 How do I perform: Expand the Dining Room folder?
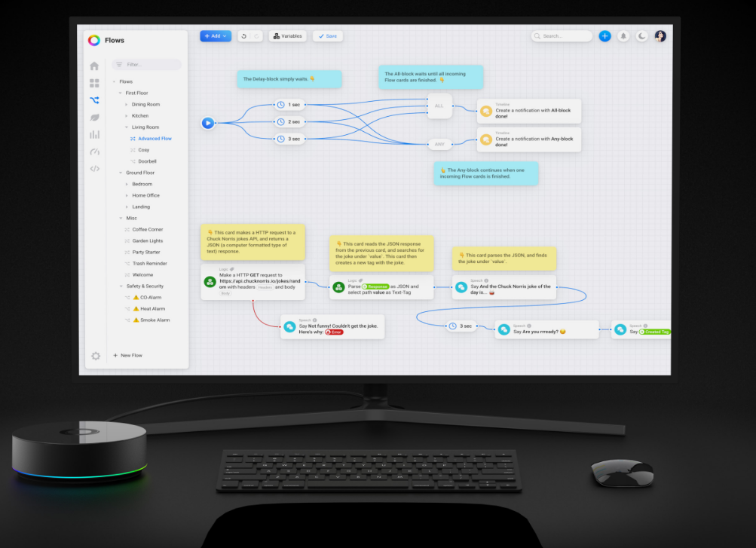point(127,105)
